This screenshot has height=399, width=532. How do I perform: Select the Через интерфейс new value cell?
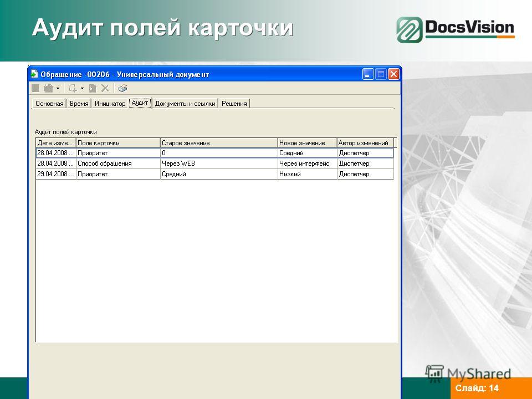[308, 163]
